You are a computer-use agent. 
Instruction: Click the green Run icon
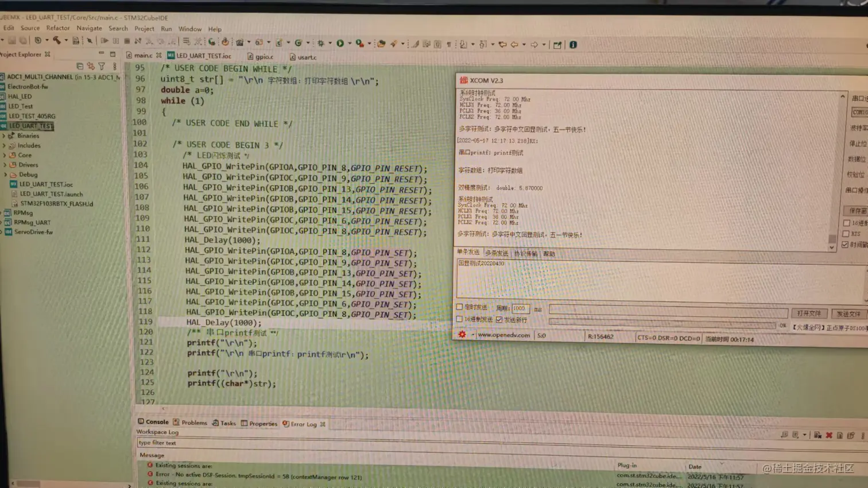(x=340, y=43)
